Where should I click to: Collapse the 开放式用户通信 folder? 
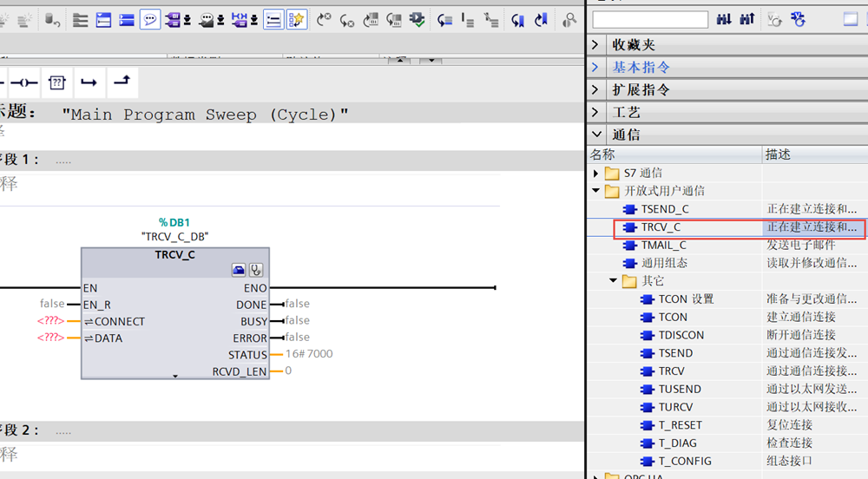(x=596, y=191)
